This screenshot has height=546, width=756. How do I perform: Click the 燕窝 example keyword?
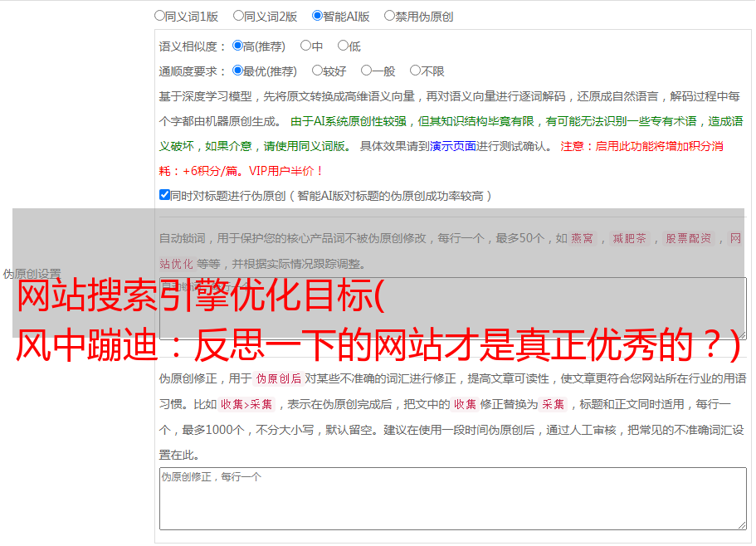pyautogui.click(x=583, y=238)
